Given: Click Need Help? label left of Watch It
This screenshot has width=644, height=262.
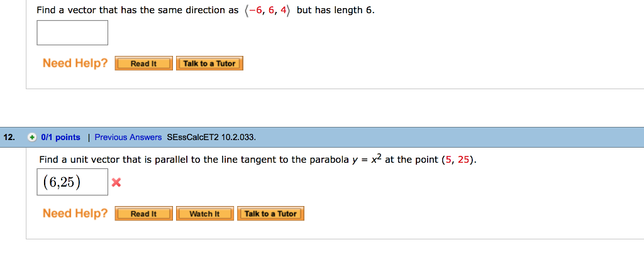Looking at the screenshot, I should tap(75, 214).
